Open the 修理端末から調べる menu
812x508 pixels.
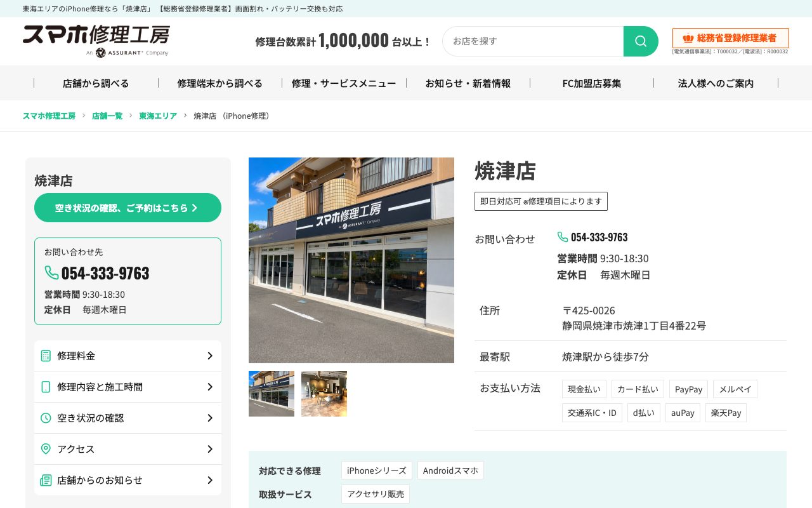click(x=220, y=83)
